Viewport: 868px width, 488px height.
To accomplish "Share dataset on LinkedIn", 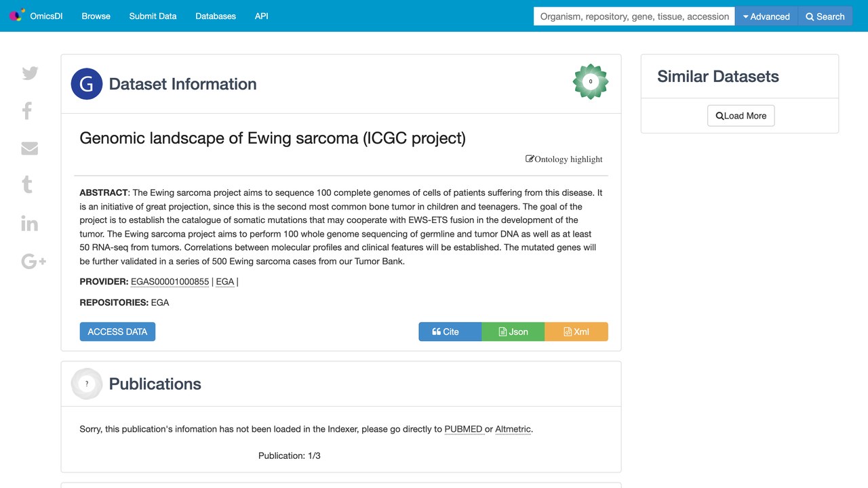I will point(30,223).
